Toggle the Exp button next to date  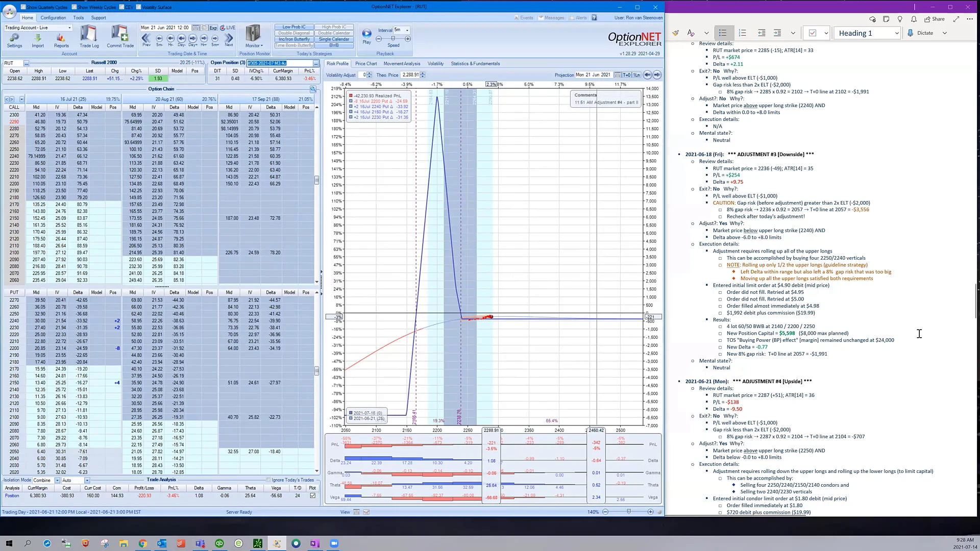click(x=213, y=28)
